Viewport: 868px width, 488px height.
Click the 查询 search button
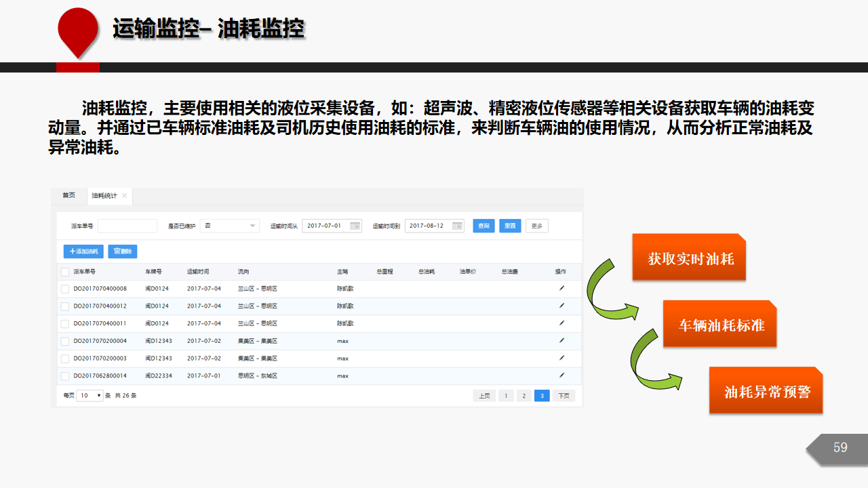[484, 226]
